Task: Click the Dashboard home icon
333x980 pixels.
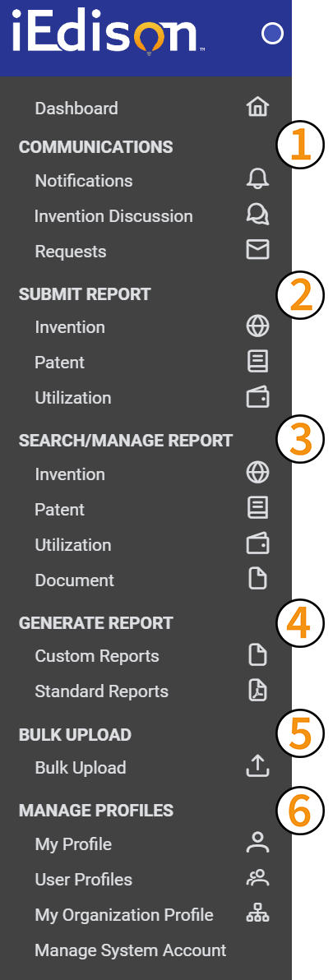Action: click(257, 107)
